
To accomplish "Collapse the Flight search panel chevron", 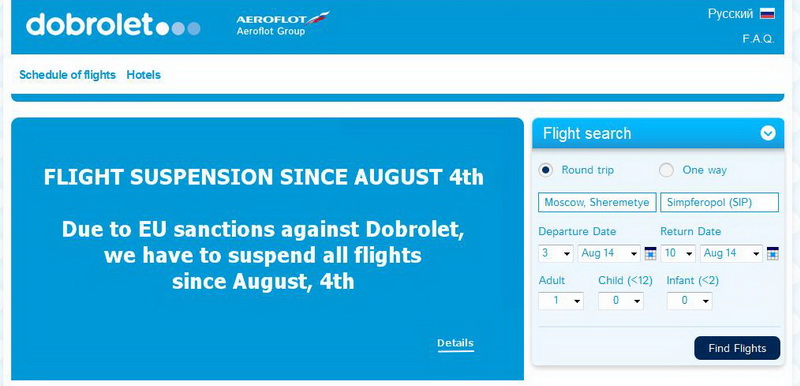I will (768, 134).
